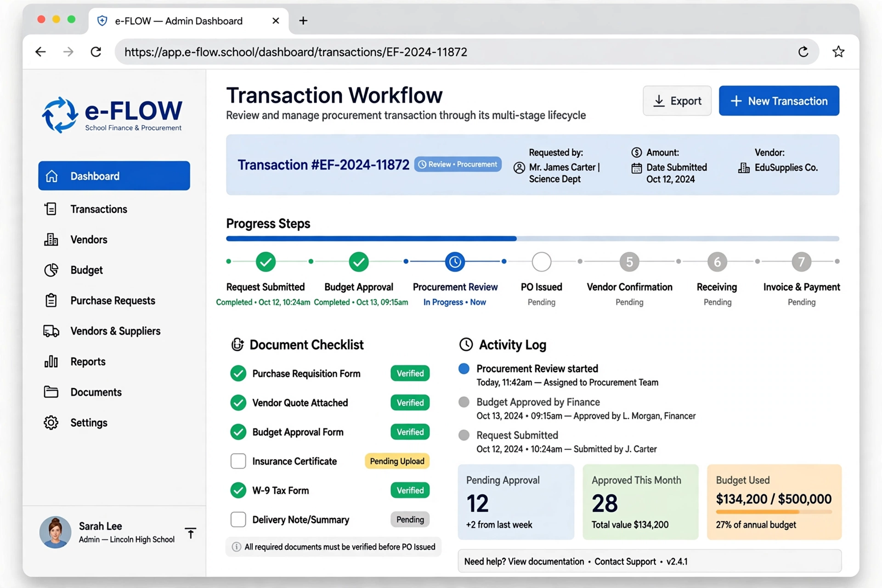
Task: Click the Contact Support link
Action: pyautogui.click(x=625, y=561)
